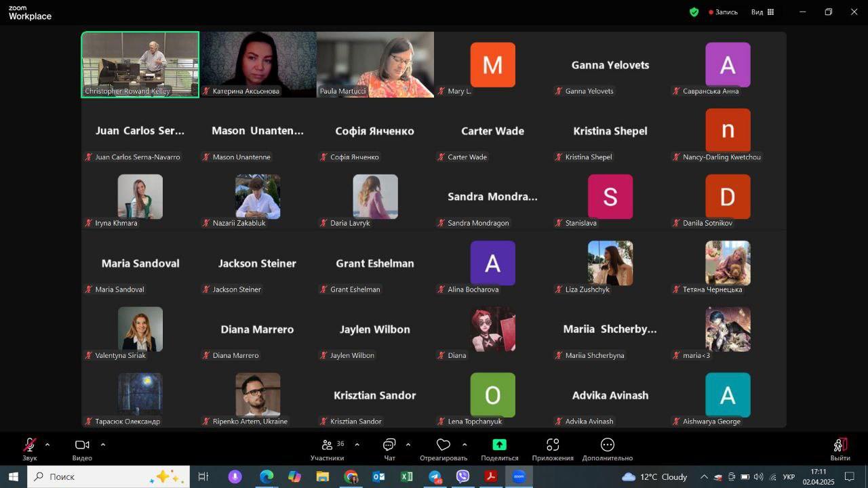Viewport: 868px width, 488px height.
Task: Click Danila Sotnikov's orange D avatar
Action: pyautogui.click(x=728, y=197)
